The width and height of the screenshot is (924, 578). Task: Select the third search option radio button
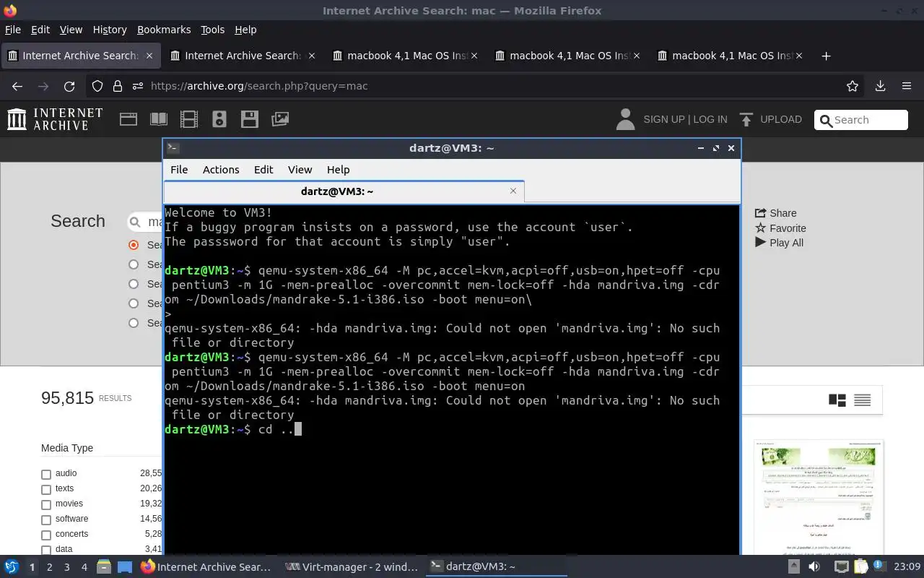pos(134,284)
